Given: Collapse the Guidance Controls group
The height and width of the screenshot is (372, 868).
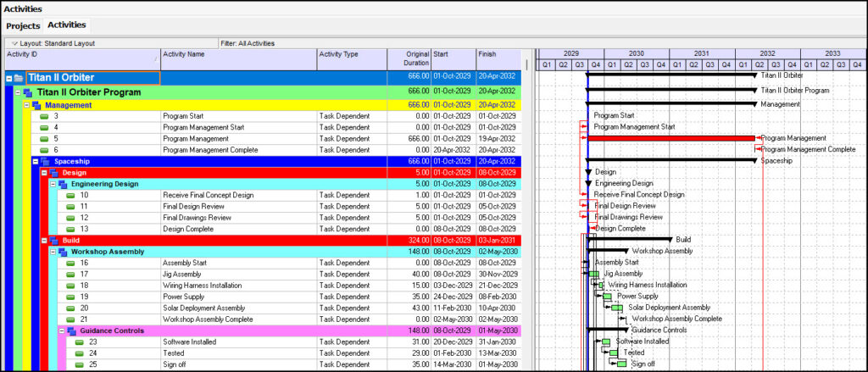Looking at the screenshot, I should (x=62, y=330).
